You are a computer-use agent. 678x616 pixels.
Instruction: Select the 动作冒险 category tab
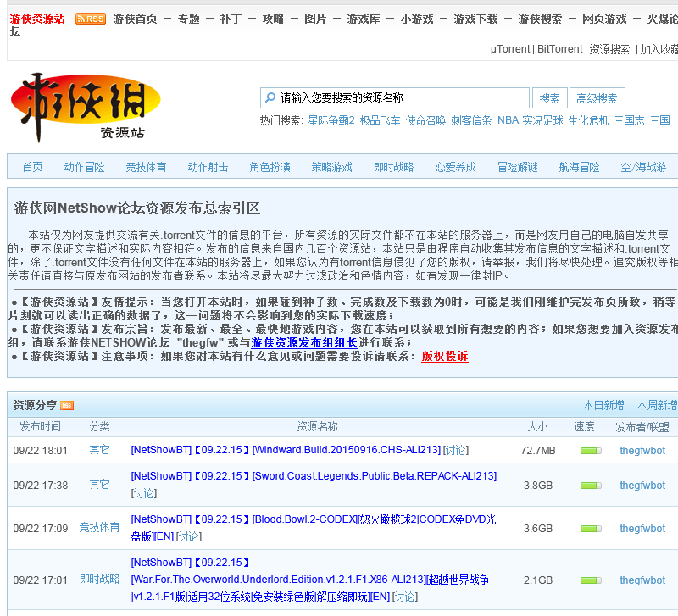(x=84, y=167)
